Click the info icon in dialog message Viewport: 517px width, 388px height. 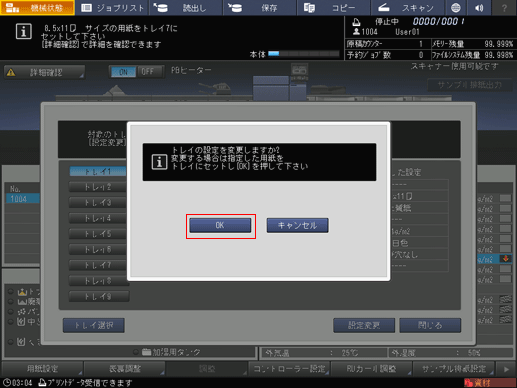pyautogui.click(x=159, y=162)
